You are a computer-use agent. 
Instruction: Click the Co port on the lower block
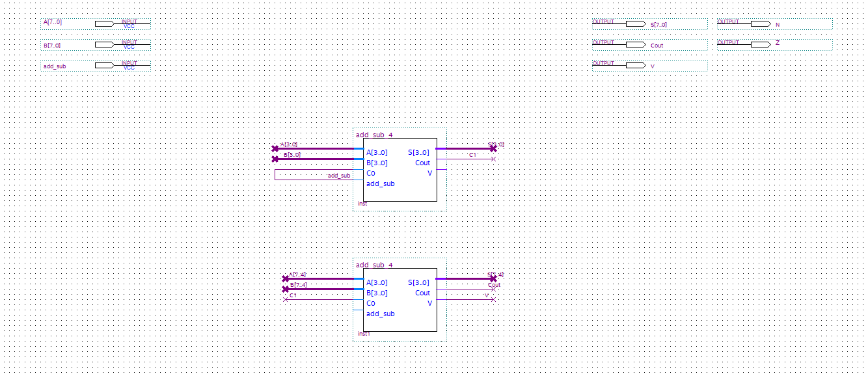(x=370, y=303)
